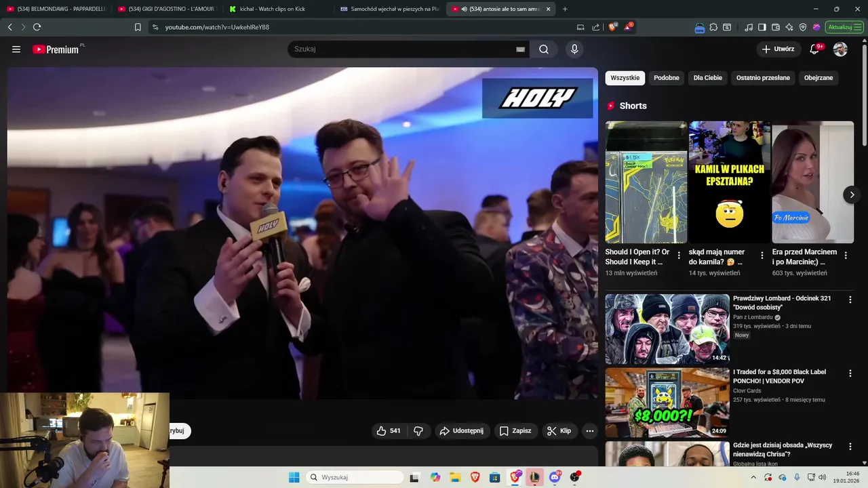Open YouTube notifications bell

point(815,49)
